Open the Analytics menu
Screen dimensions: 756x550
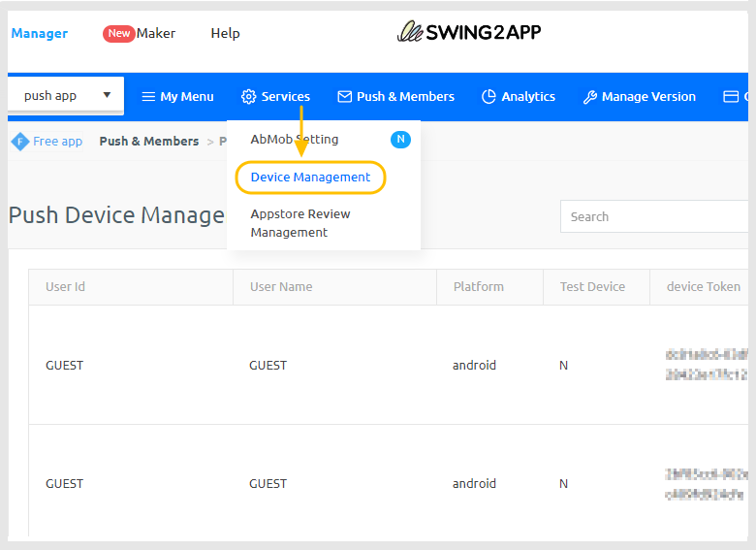519,96
